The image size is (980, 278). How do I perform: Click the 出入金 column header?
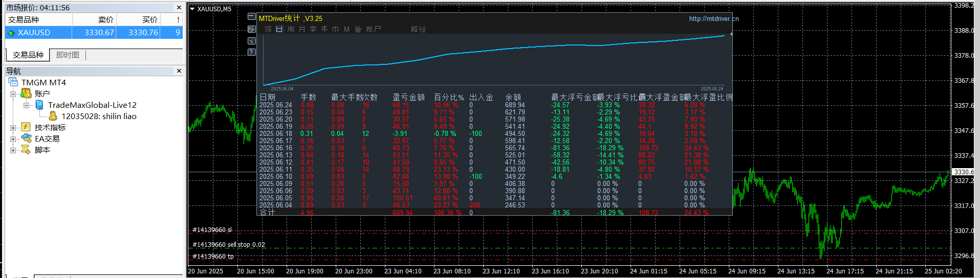(482, 97)
